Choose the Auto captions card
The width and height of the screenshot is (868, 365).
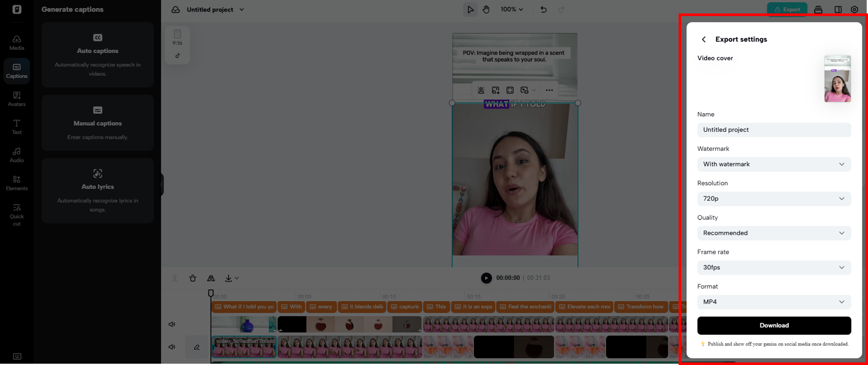click(x=98, y=55)
